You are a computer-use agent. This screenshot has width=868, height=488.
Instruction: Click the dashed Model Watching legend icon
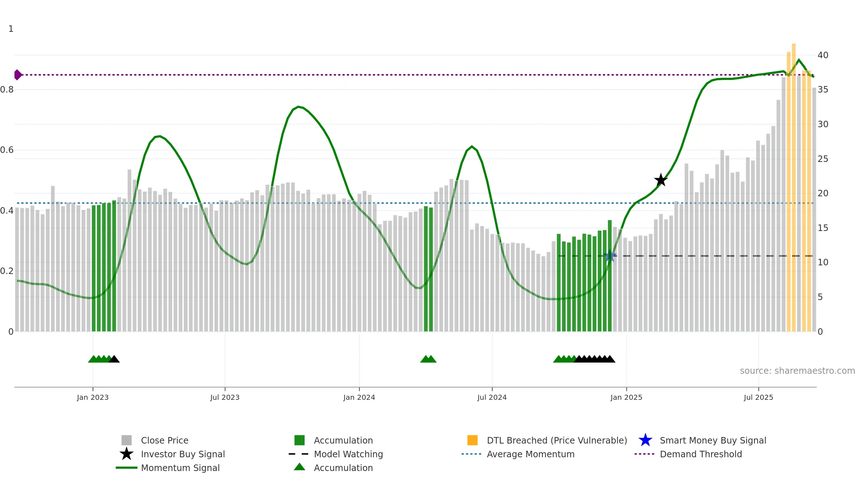point(299,454)
